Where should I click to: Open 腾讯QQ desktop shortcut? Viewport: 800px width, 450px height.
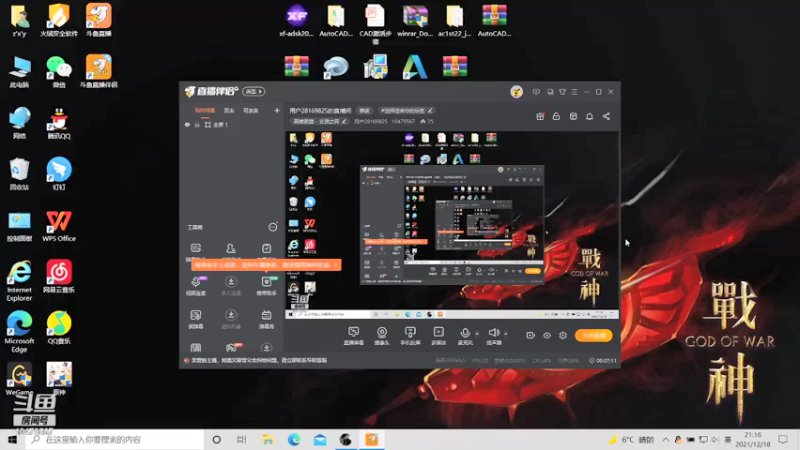point(59,123)
